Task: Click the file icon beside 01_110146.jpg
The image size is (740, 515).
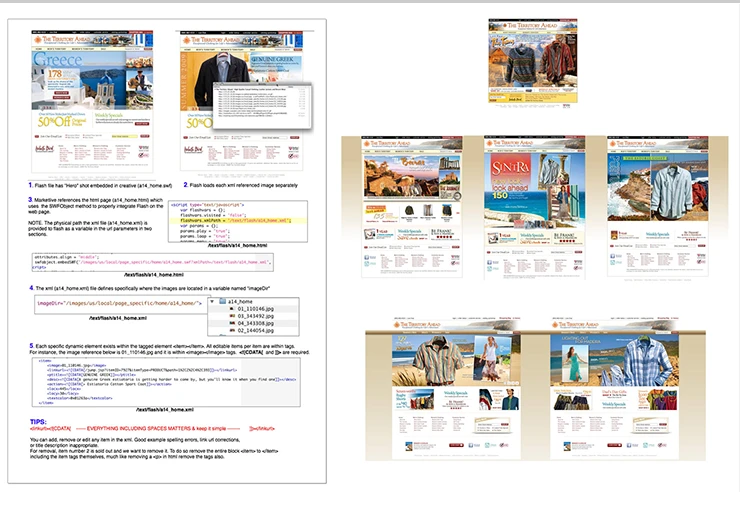Action: point(232,309)
